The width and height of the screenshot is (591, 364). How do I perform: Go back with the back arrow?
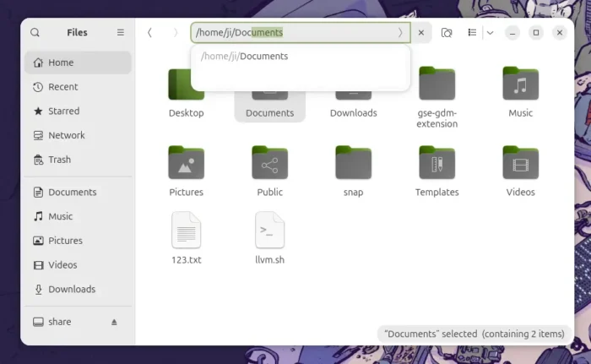pyautogui.click(x=149, y=33)
